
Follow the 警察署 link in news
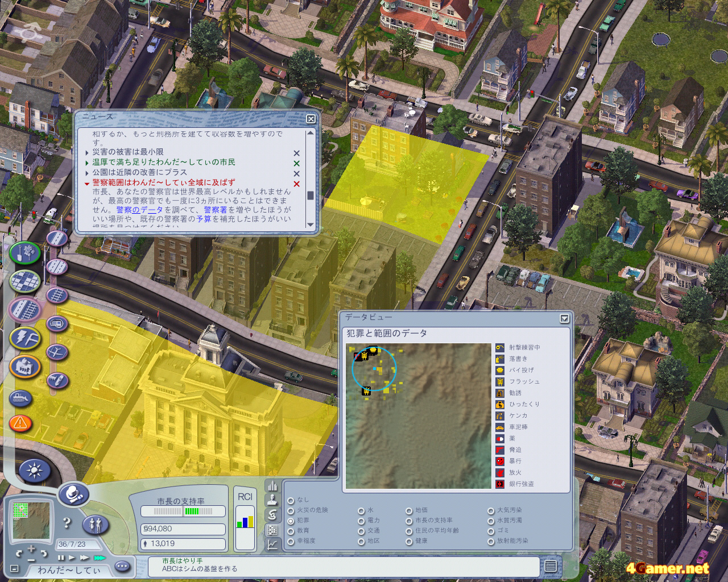click(216, 210)
